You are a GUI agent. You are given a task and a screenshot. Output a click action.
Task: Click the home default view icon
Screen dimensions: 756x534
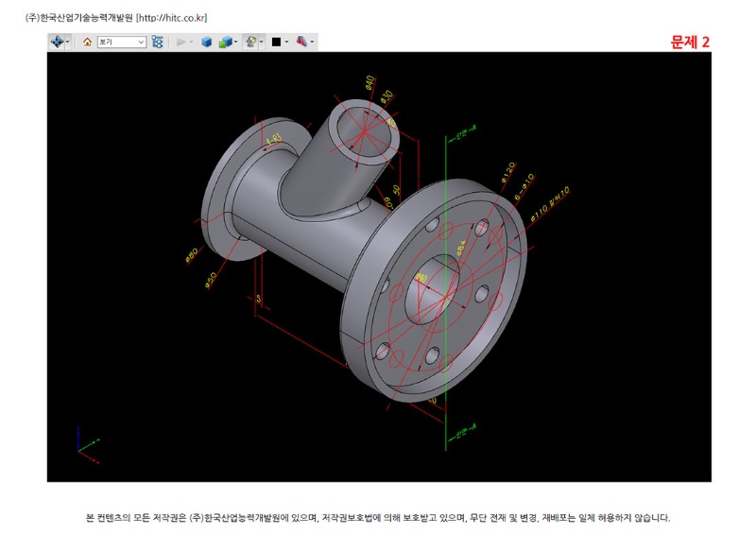point(87,42)
